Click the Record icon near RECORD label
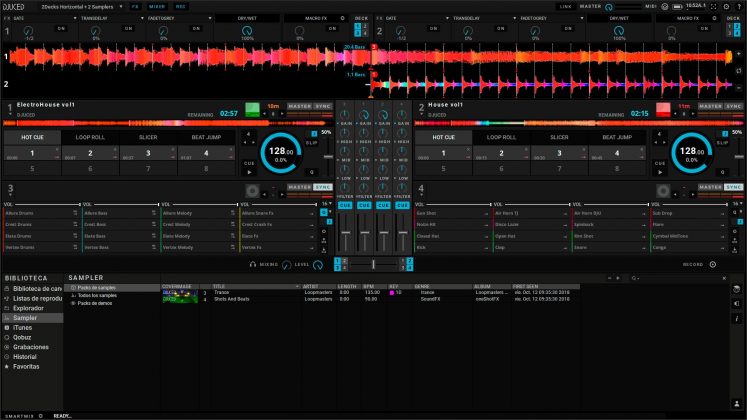Image resolution: width=747 pixels, height=420 pixels. 713,264
